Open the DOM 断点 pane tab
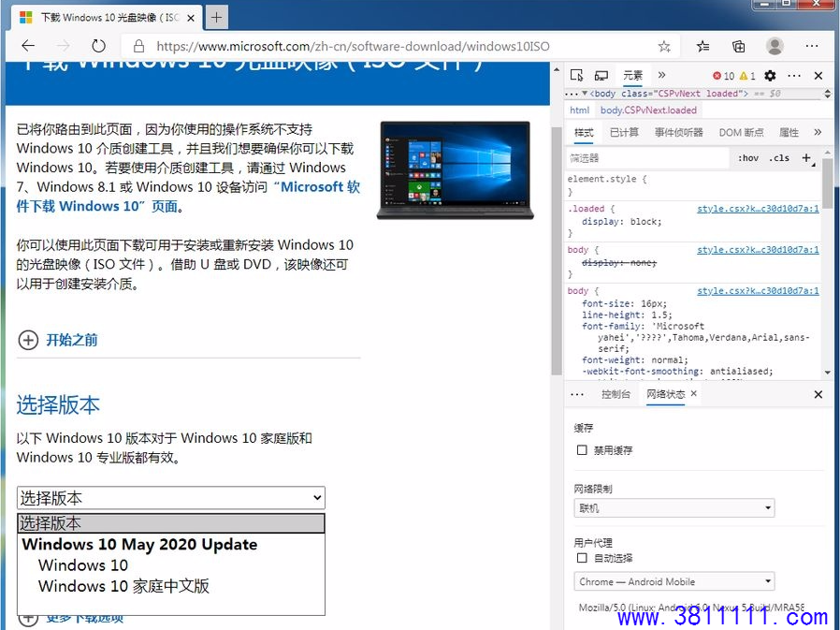Image resolution: width=840 pixels, height=630 pixels. click(x=742, y=132)
